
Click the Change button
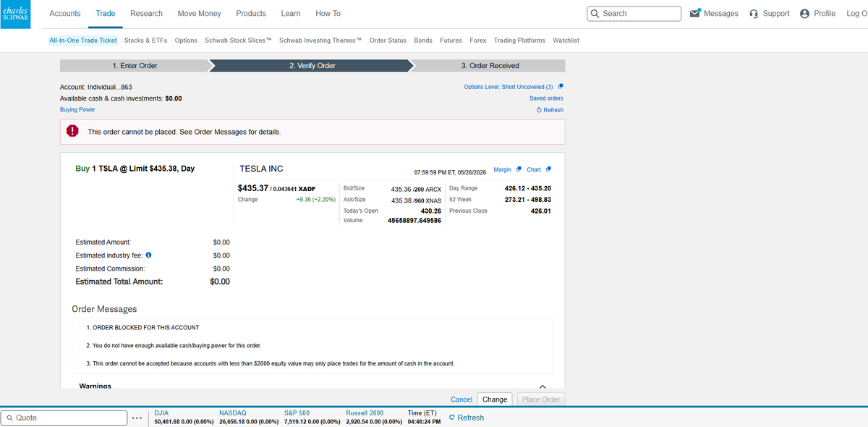(495, 399)
